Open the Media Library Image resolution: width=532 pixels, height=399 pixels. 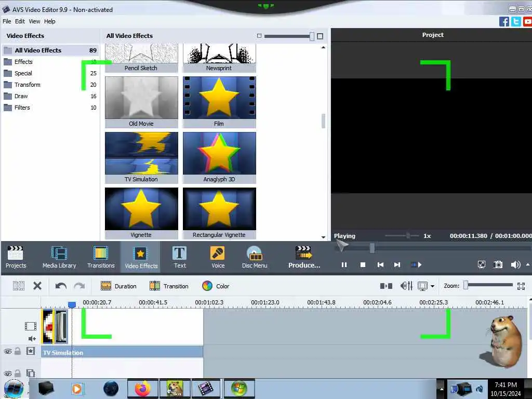[59, 257]
